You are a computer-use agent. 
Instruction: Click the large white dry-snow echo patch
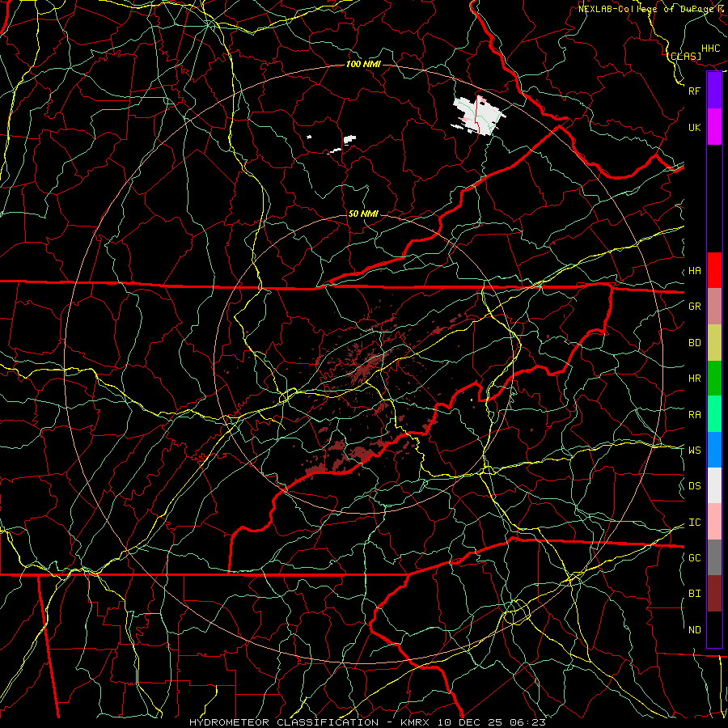(478, 115)
